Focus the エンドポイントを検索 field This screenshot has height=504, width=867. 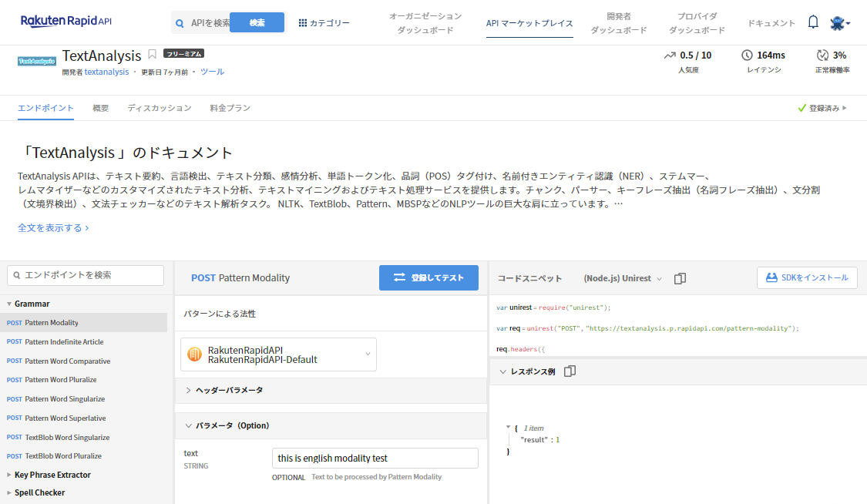pos(86,275)
